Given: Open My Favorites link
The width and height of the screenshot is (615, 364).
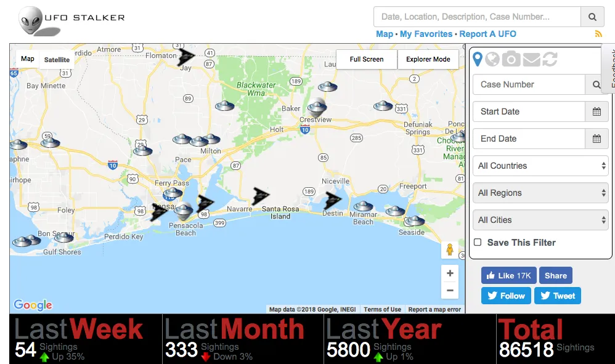Looking at the screenshot, I should click(426, 34).
